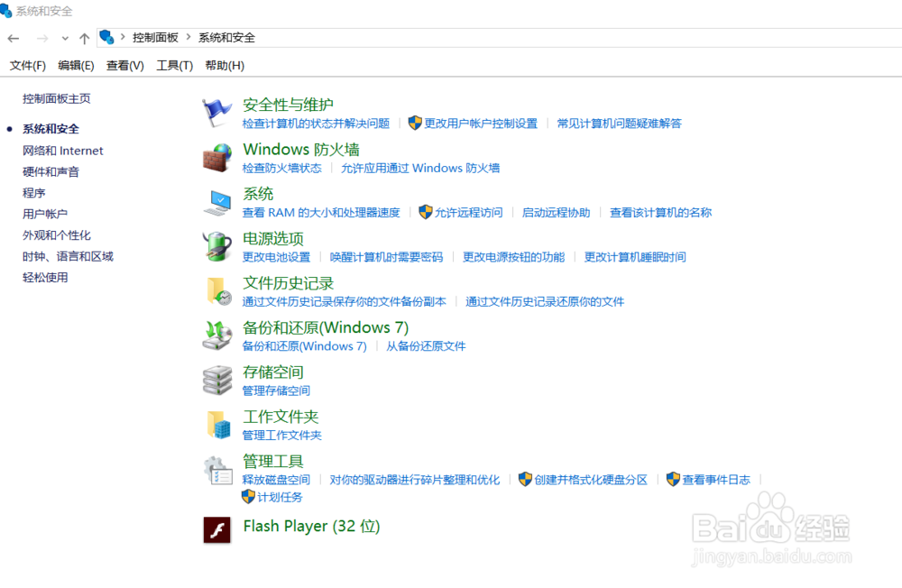Select 系统和安全 in the sidebar

point(51,129)
